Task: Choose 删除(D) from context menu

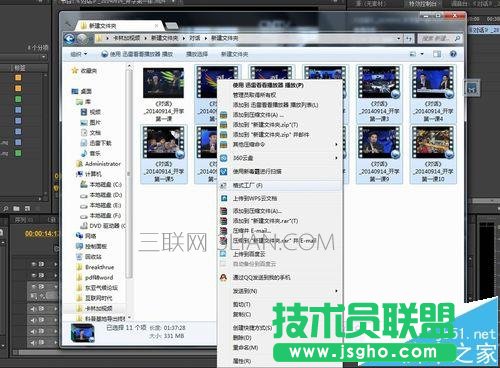Action: pyautogui.click(x=242, y=338)
